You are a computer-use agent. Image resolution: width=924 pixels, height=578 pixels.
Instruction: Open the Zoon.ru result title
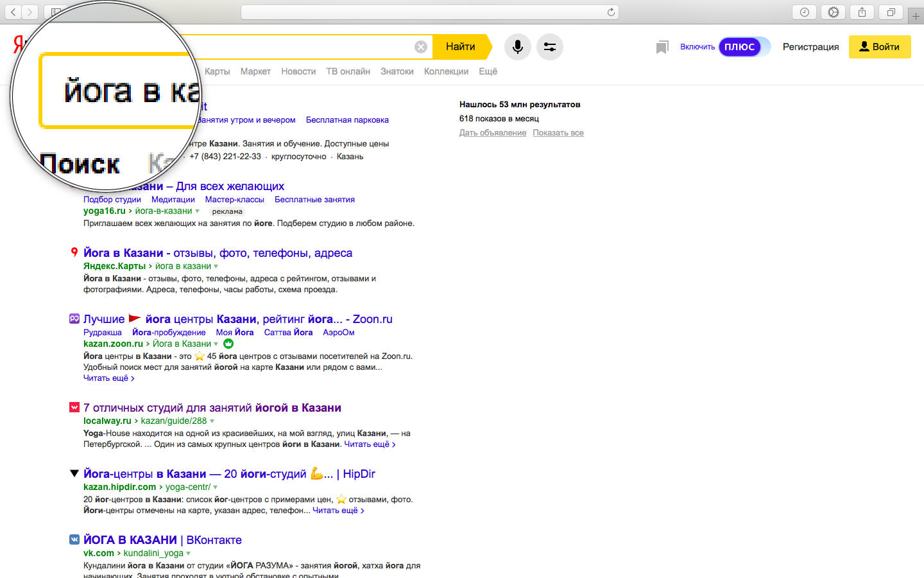click(x=238, y=319)
